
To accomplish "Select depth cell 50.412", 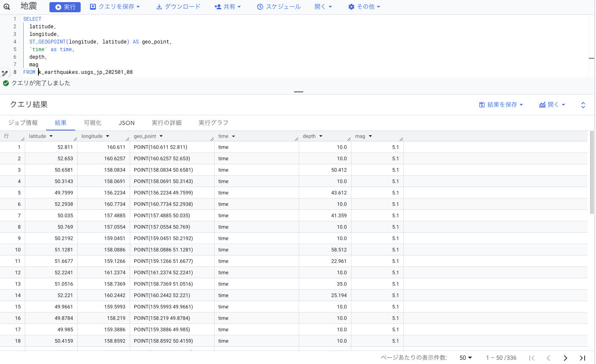I will pos(325,170).
